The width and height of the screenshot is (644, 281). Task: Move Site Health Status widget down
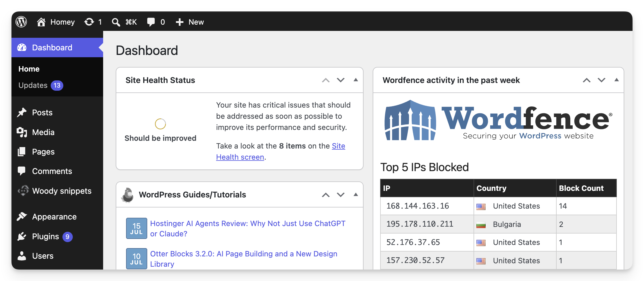(341, 80)
